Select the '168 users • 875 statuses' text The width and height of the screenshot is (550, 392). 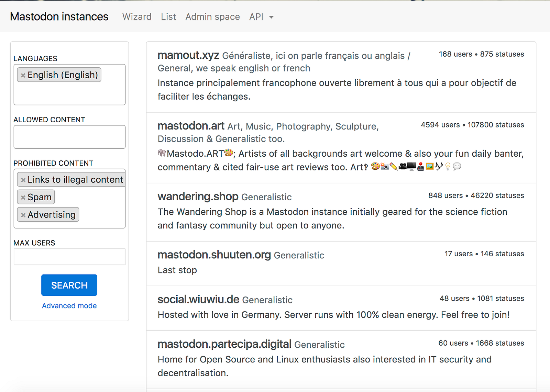click(x=481, y=54)
